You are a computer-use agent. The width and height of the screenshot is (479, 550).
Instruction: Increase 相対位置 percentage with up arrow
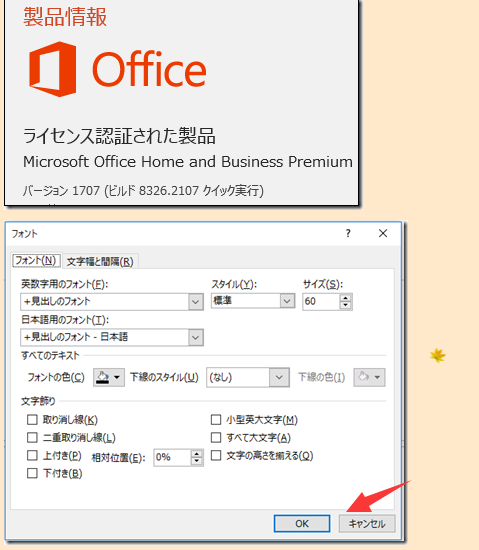197,454
